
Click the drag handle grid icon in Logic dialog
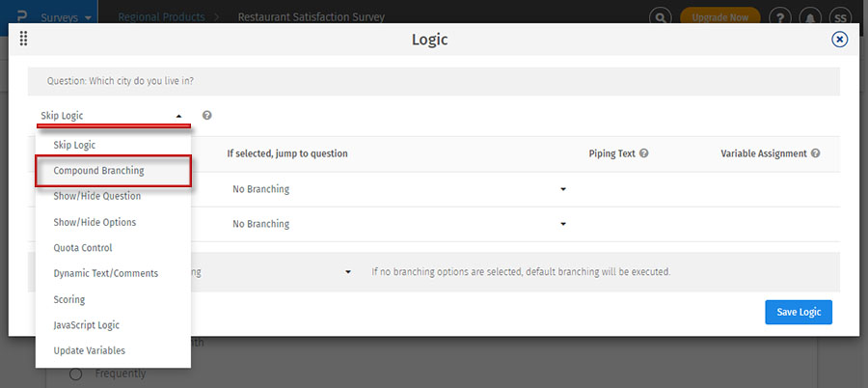(23, 40)
